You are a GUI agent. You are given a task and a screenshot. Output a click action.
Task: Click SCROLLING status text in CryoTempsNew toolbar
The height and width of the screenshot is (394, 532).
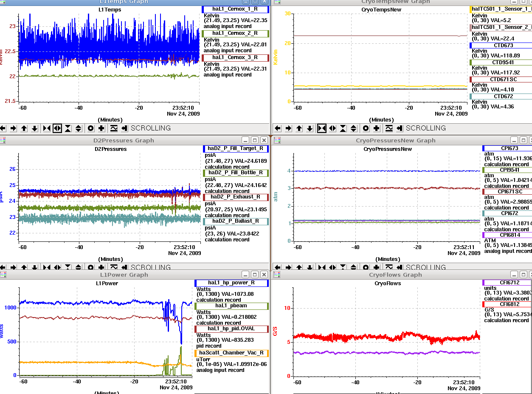[x=426, y=128]
